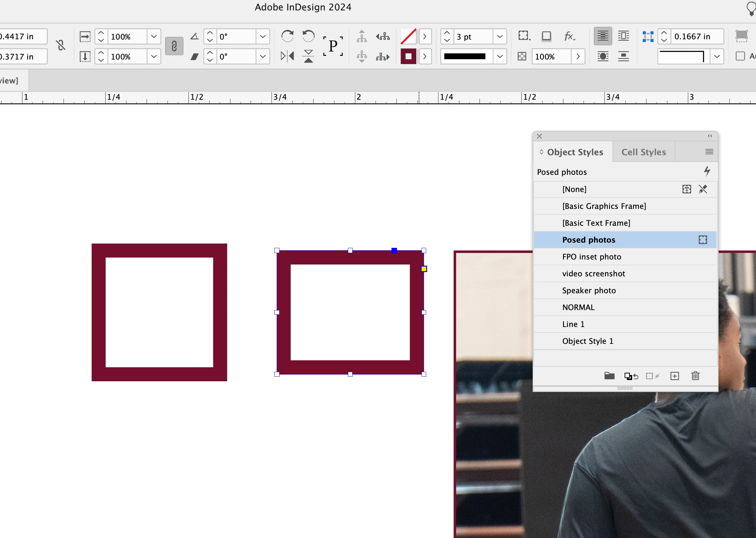This screenshot has width=756, height=538.
Task: Click the rotate 90° counter-clockwise icon
Action: (308, 36)
